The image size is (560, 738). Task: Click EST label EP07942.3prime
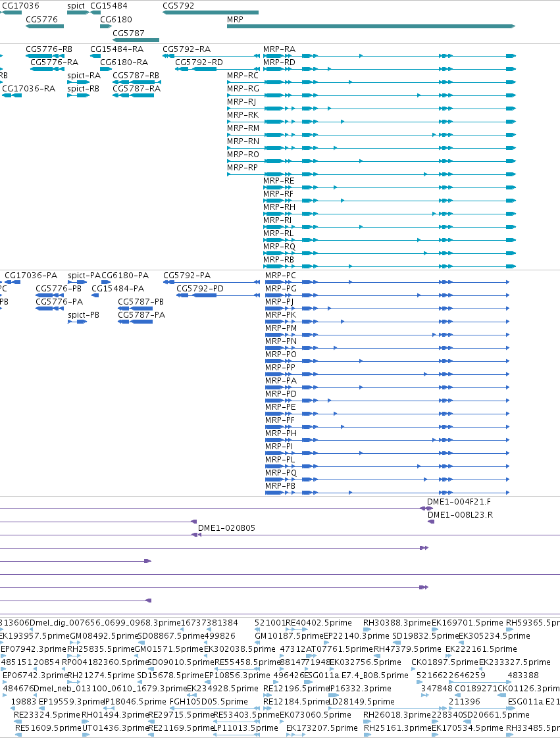pos(34,649)
